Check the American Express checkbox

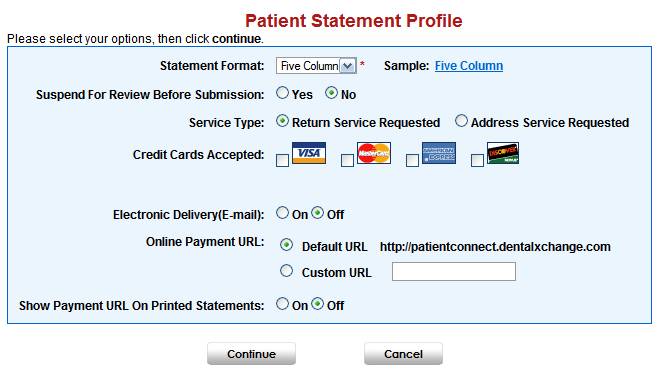(x=412, y=160)
